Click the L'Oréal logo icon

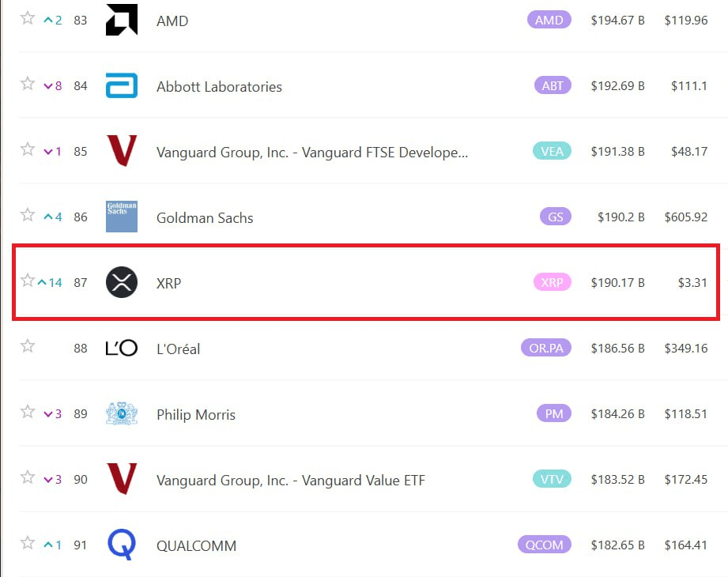(x=122, y=348)
